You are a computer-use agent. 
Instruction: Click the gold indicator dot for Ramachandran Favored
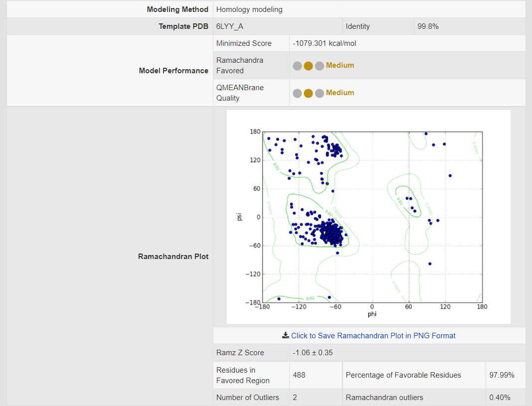pos(308,66)
